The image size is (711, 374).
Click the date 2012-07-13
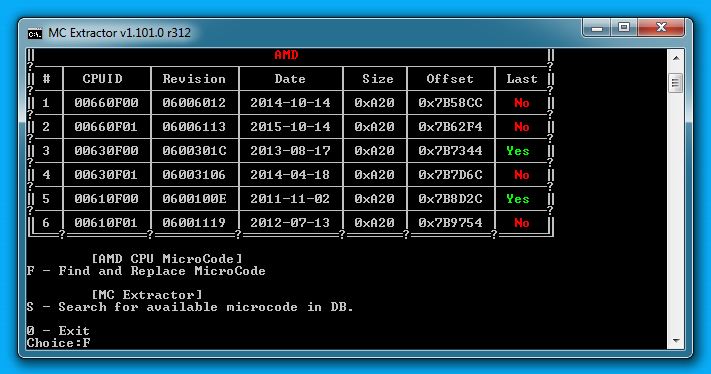click(x=290, y=223)
